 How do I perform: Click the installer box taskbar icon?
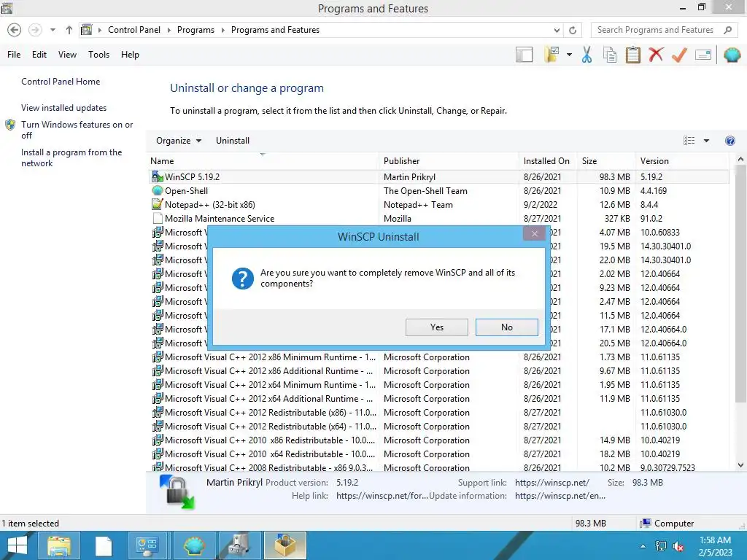[285, 545]
